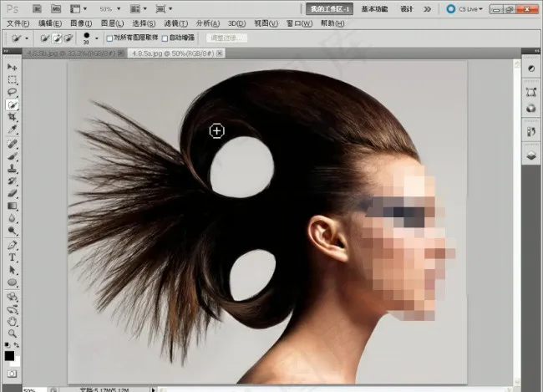
Task: Open 编辑(E) menu
Action: 50,23
